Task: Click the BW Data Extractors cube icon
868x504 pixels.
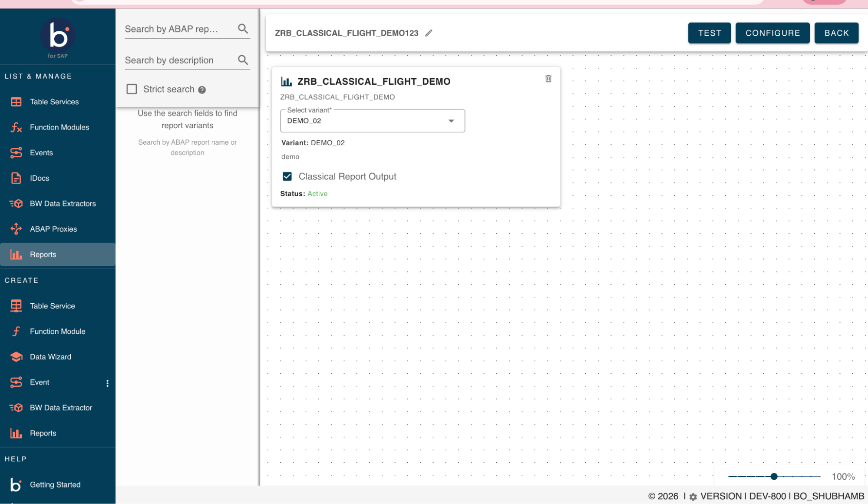Action: [16, 203]
